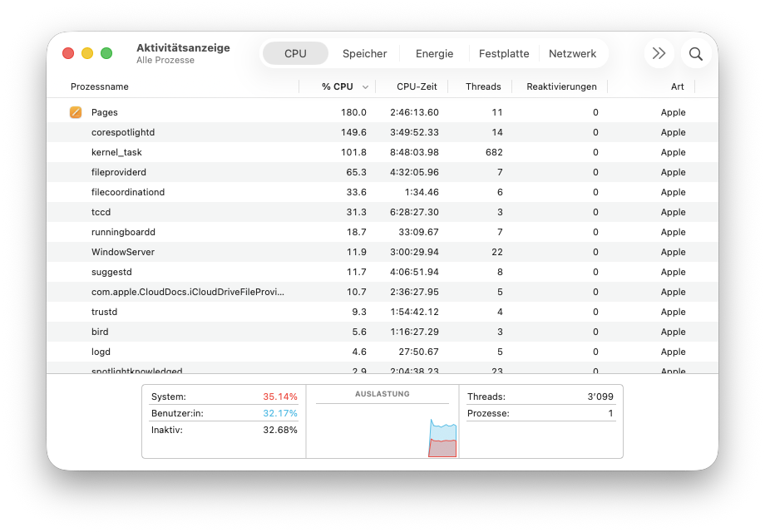Select the suggestd process

click(382, 272)
